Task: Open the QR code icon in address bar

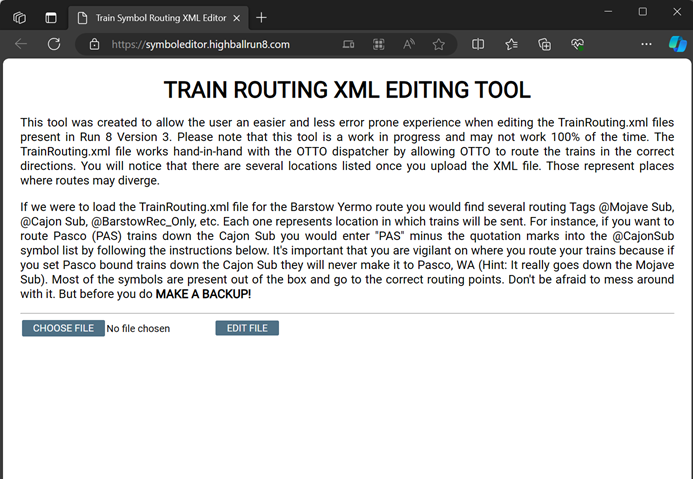Action: (378, 44)
